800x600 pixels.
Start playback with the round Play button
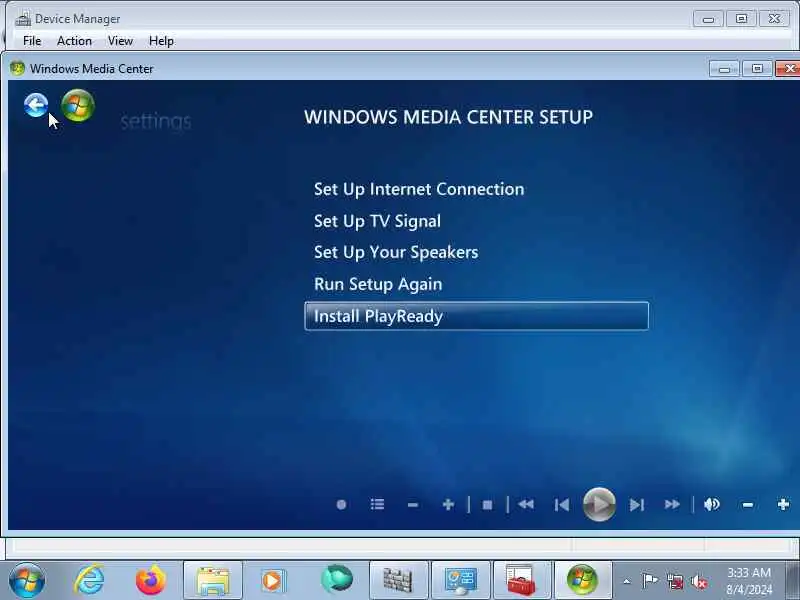(x=599, y=505)
